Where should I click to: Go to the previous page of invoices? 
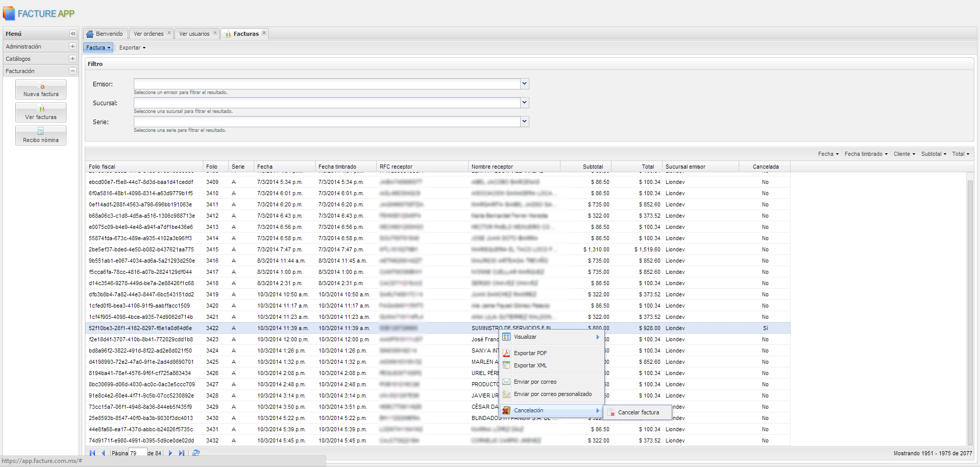coord(103,453)
